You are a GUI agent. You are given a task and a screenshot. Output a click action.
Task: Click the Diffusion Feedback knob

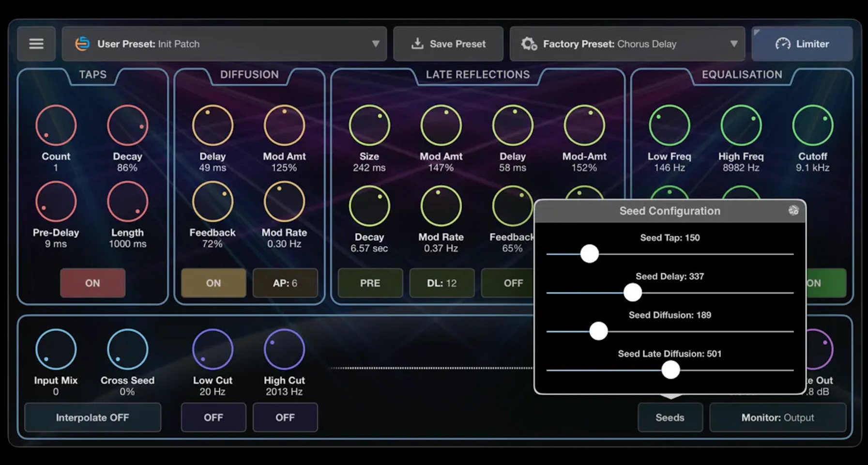pos(213,201)
